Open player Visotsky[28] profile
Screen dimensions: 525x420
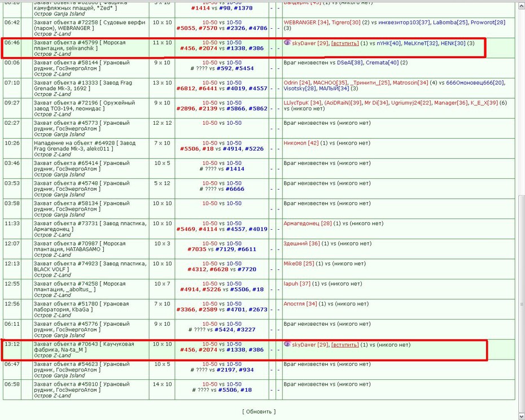pos(300,89)
